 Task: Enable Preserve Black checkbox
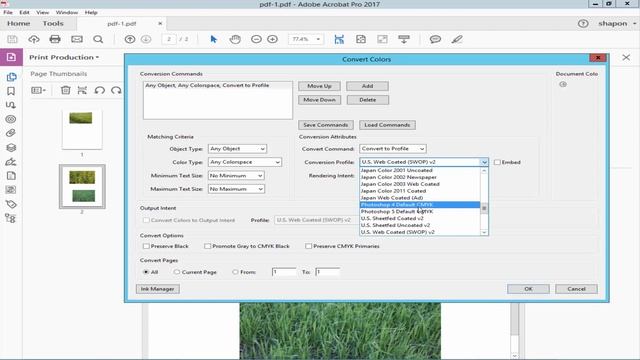tap(146, 246)
